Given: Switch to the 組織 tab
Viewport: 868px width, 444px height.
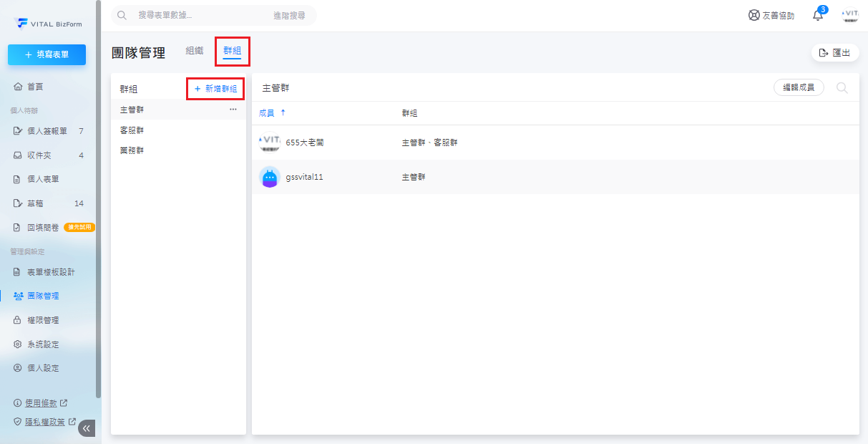Looking at the screenshot, I should 195,51.
